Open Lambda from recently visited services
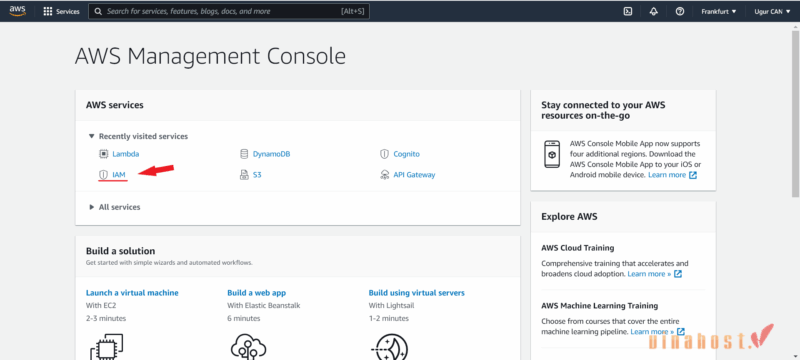The height and width of the screenshot is (360, 800). coord(119,154)
